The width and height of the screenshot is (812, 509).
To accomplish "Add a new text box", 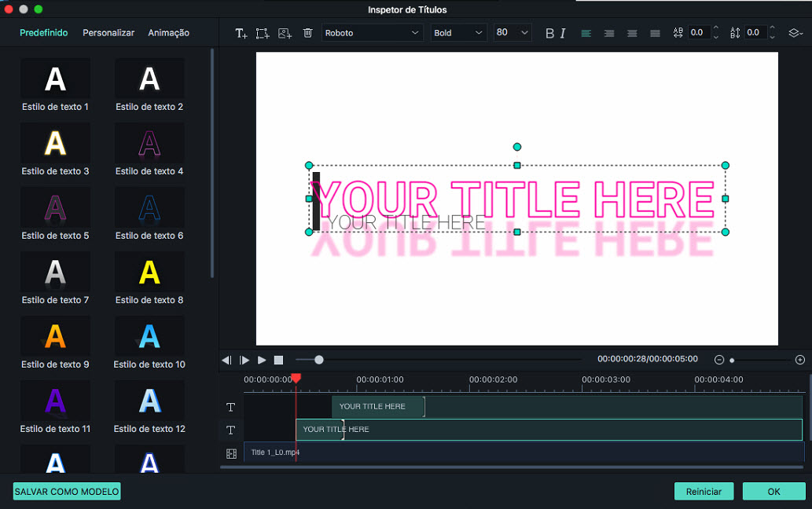I will pyautogui.click(x=241, y=33).
